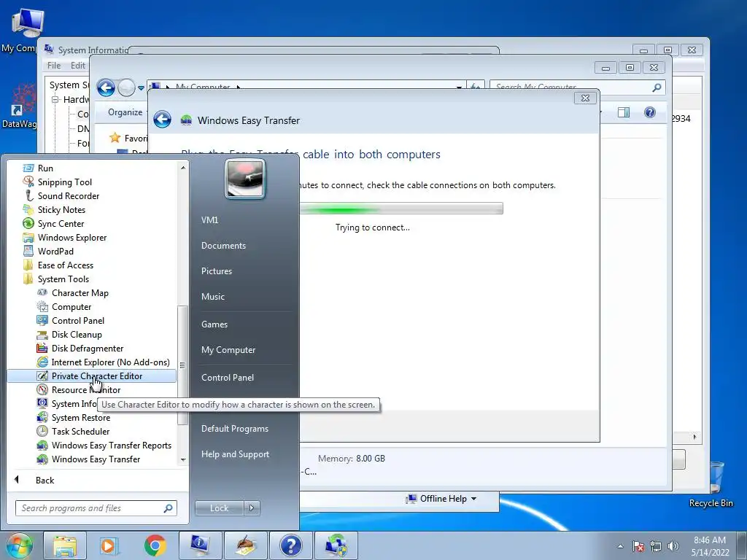Viewport: 747px width, 560px height.
Task: Show hidden tray icons
Action: tap(620, 546)
